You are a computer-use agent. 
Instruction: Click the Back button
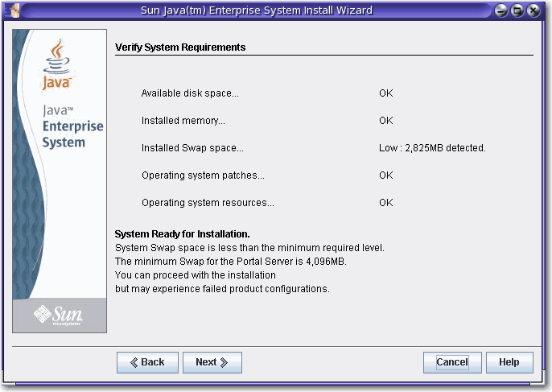pos(147,362)
